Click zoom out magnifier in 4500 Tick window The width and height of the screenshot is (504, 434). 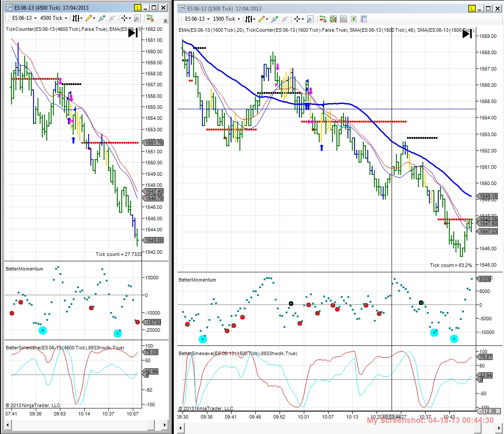point(112,19)
